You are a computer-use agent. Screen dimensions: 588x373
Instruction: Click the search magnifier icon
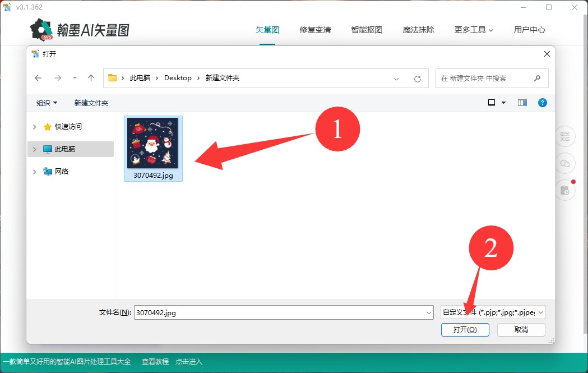point(537,79)
